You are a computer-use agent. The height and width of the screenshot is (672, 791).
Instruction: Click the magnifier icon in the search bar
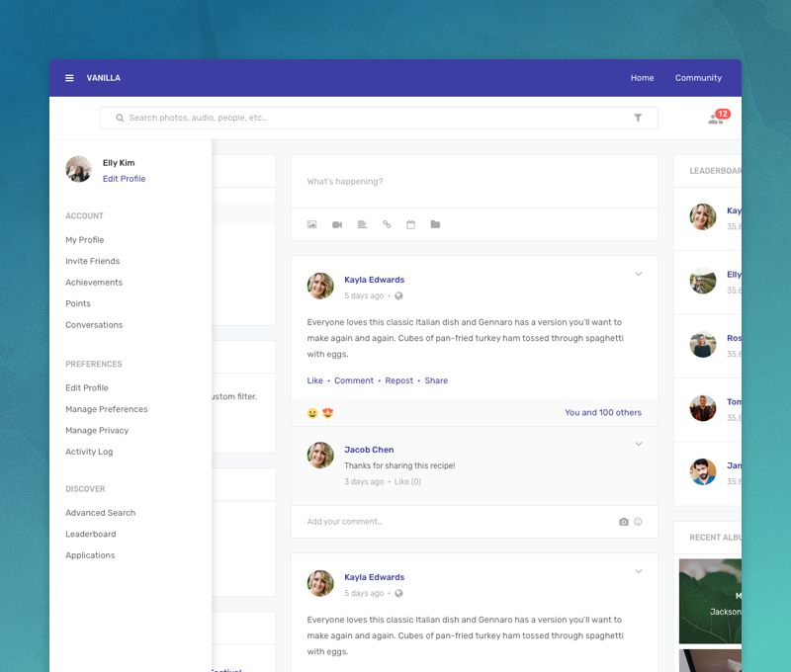(120, 118)
